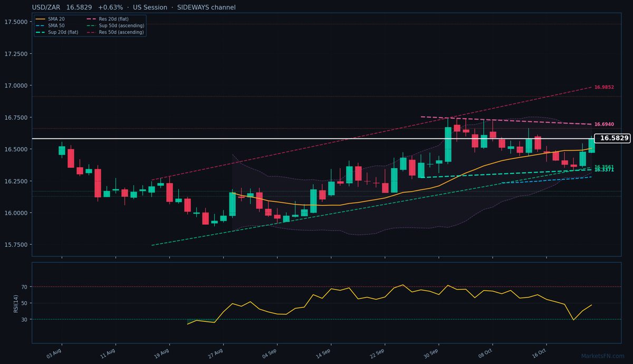The height and width of the screenshot is (364, 633).
Task: Select the +0.63% change value in the title
Action: click(x=110, y=7)
